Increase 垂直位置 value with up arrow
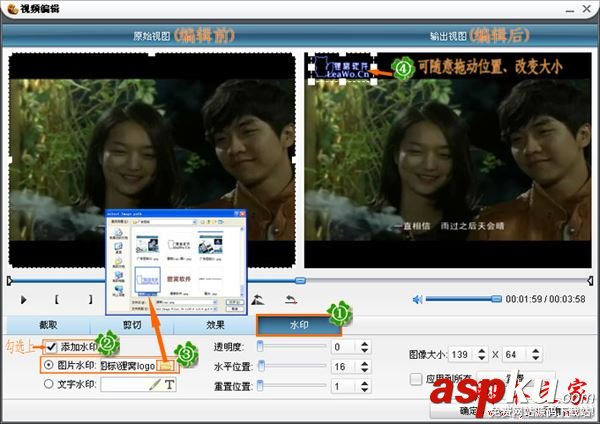Viewport: 600px width, 424px height. (x=365, y=383)
